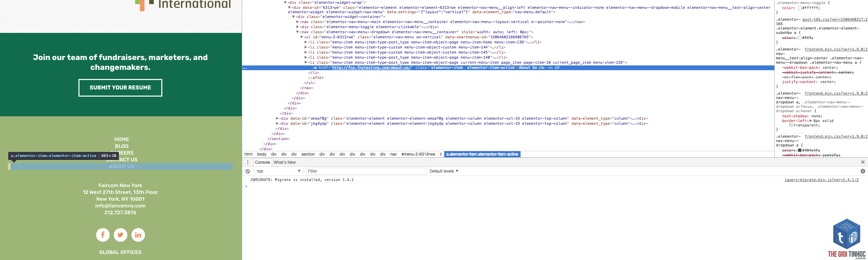Viewport: 868px width, 260px height.
Task: Click the #ffffff color swatch
Action: (800, 8)
